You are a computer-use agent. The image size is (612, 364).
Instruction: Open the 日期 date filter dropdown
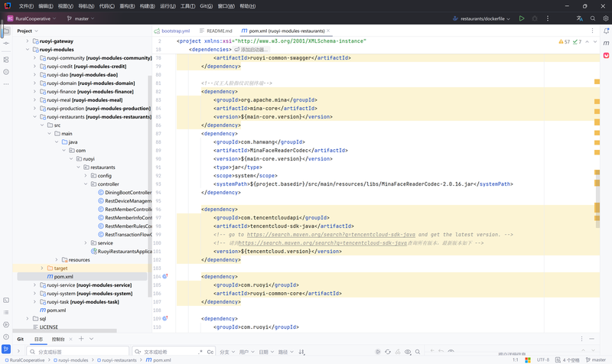[266, 352]
